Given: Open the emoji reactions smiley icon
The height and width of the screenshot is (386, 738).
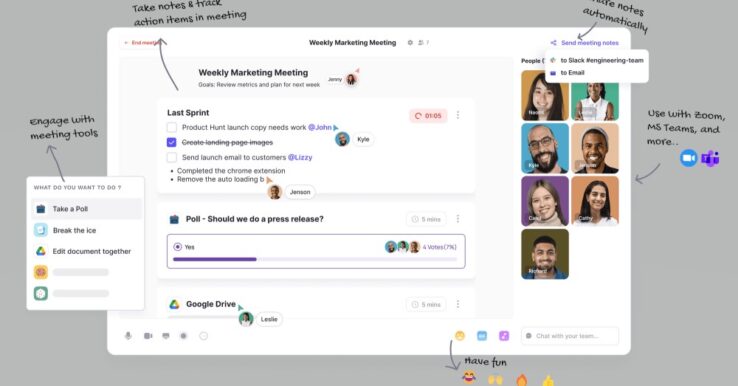Looking at the screenshot, I should point(460,336).
